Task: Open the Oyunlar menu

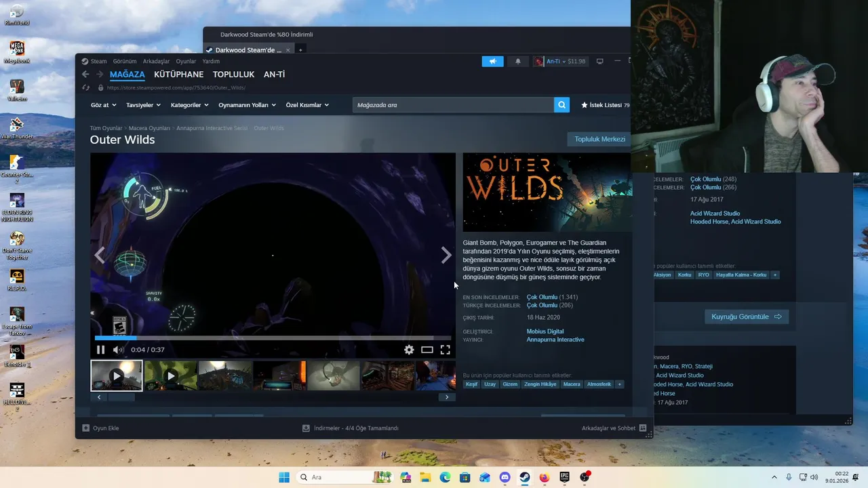Action: click(186, 61)
